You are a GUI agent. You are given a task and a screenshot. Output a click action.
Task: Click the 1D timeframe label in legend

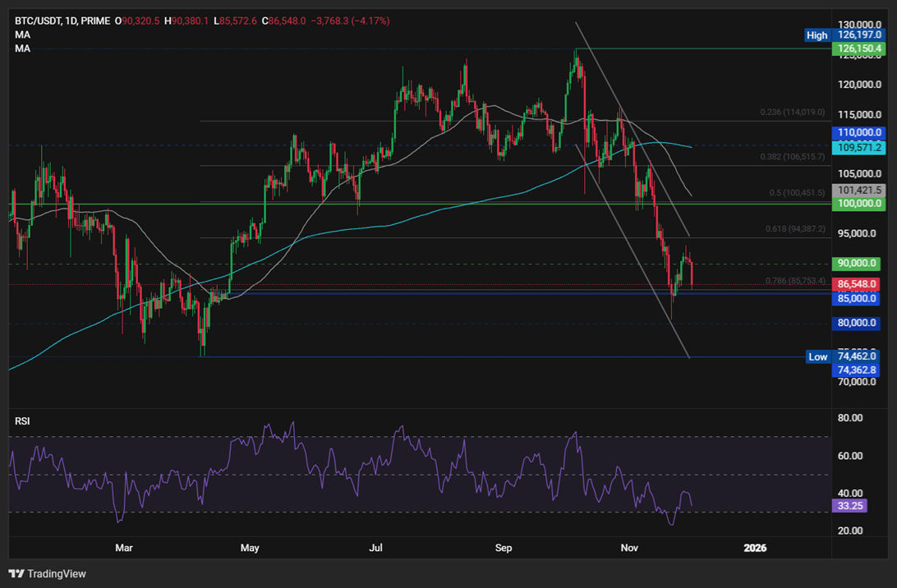click(70, 21)
